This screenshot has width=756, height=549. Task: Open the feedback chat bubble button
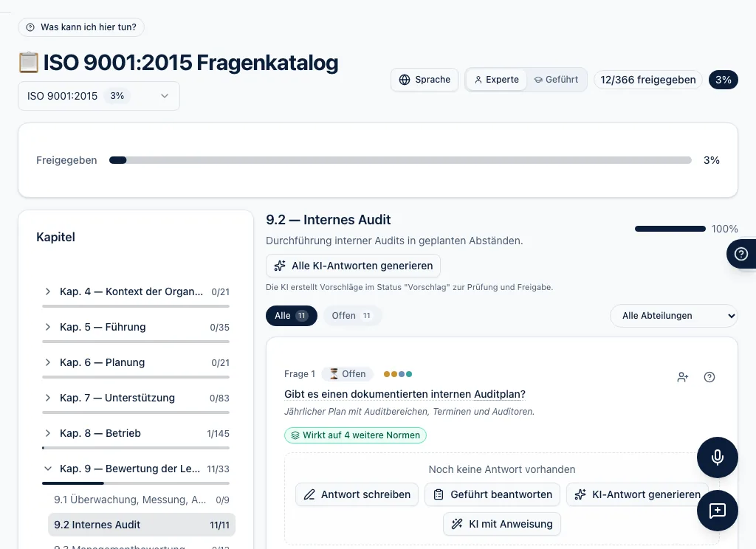tap(717, 511)
